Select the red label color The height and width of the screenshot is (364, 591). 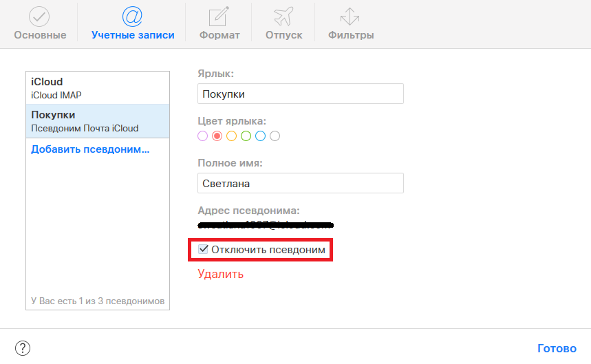217,136
